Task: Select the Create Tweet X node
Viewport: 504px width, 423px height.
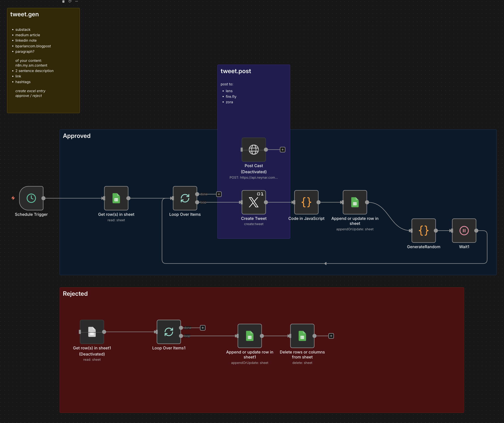Action: tap(254, 202)
